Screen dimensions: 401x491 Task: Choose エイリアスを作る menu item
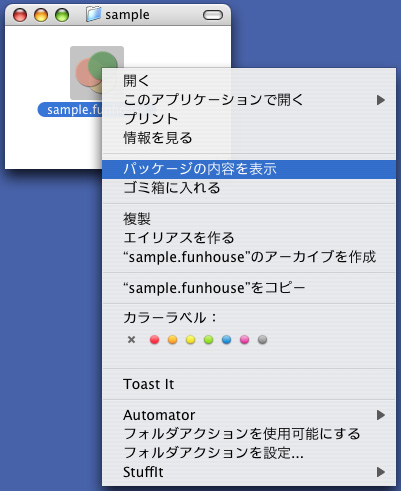(249, 238)
